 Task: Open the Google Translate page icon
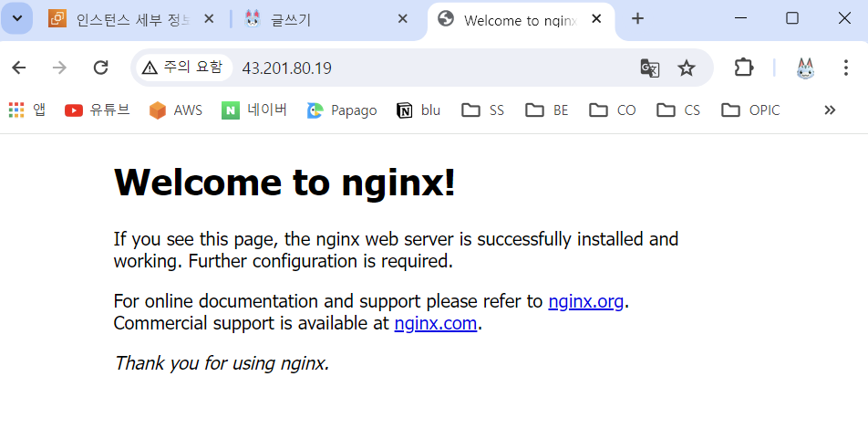(649, 68)
